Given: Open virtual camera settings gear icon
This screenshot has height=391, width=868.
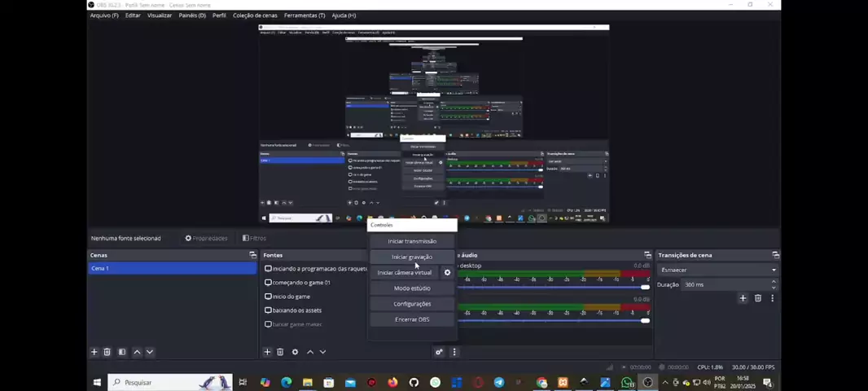Looking at the screenshot, I should point(447,273).
